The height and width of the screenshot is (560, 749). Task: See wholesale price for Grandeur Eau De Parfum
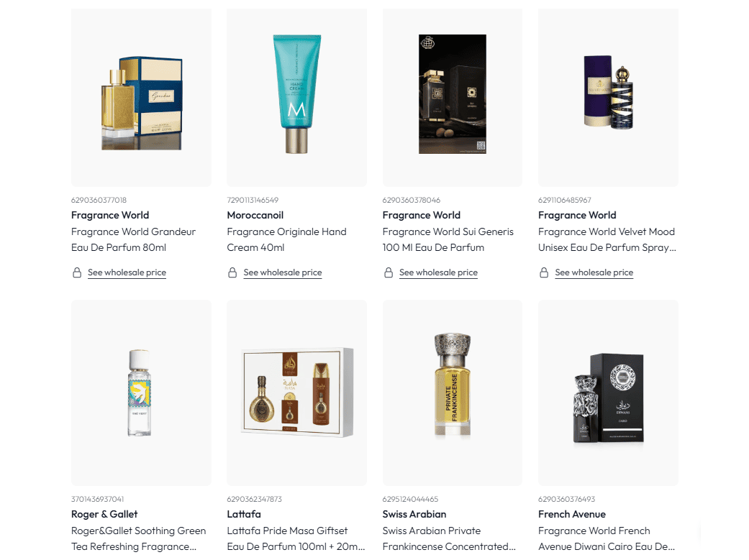(127, 272)
